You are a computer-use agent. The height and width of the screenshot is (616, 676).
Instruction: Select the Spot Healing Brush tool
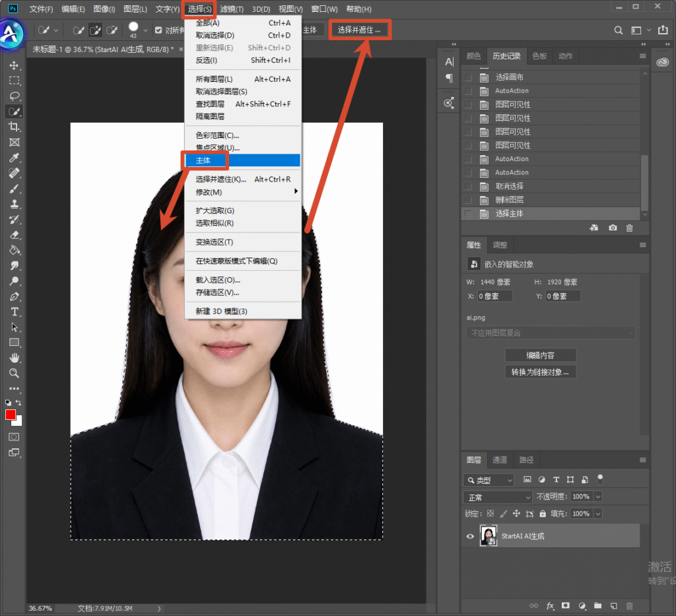pyautogui.click(x=15, y=173)
